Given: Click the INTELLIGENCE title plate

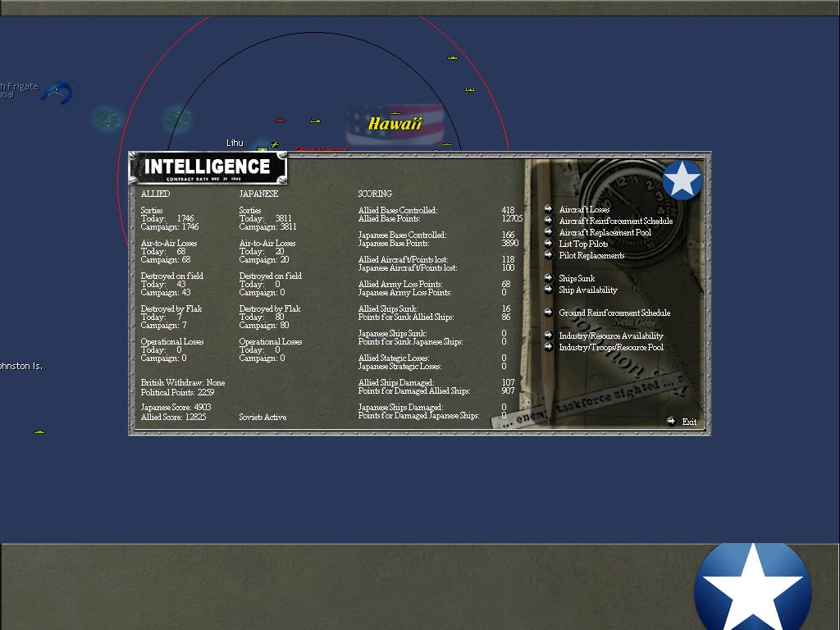Looking at the screenshot, I should 208,167.
